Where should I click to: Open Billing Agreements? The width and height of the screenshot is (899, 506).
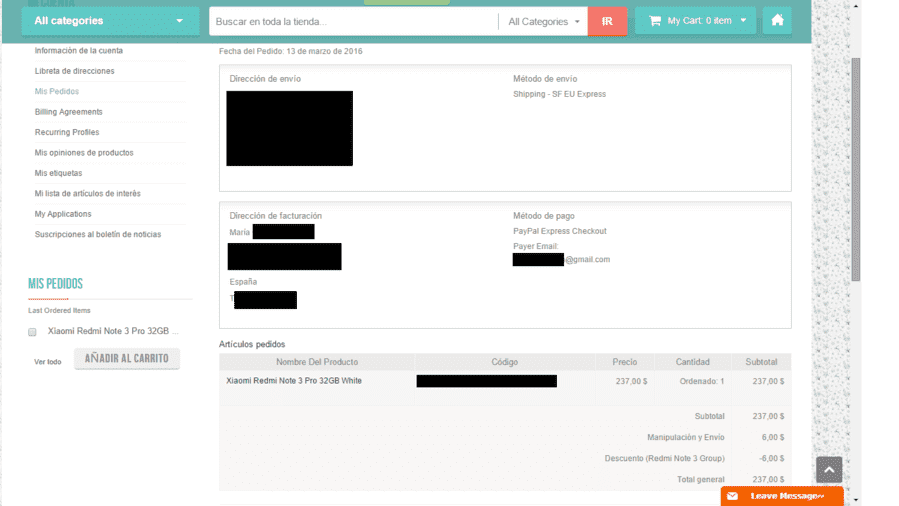tap(68, 112)
